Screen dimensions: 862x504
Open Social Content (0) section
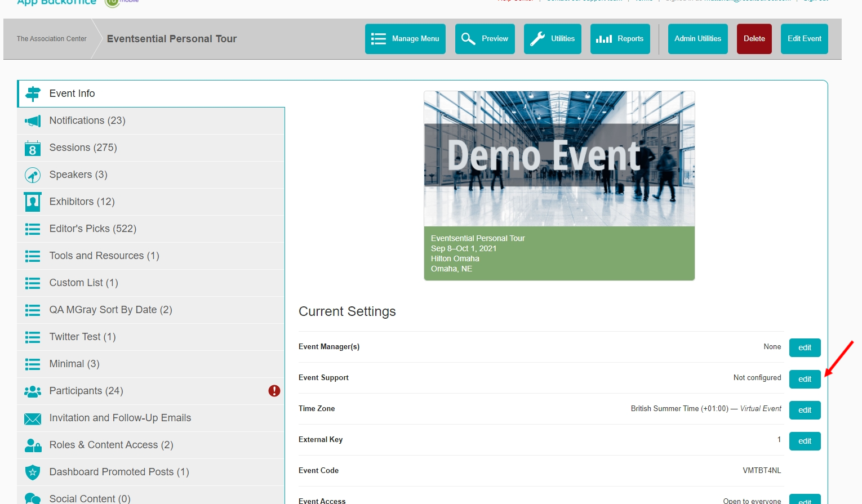click(x=151, y=496)
